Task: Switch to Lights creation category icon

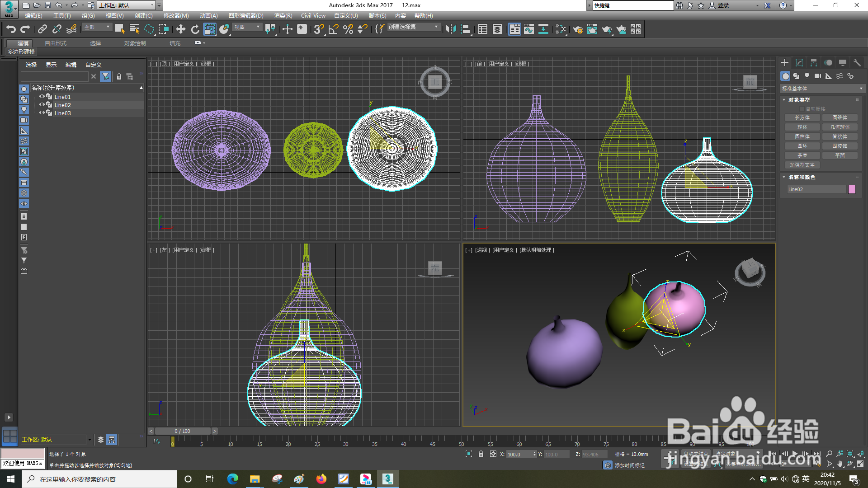Action: [807, 76]
